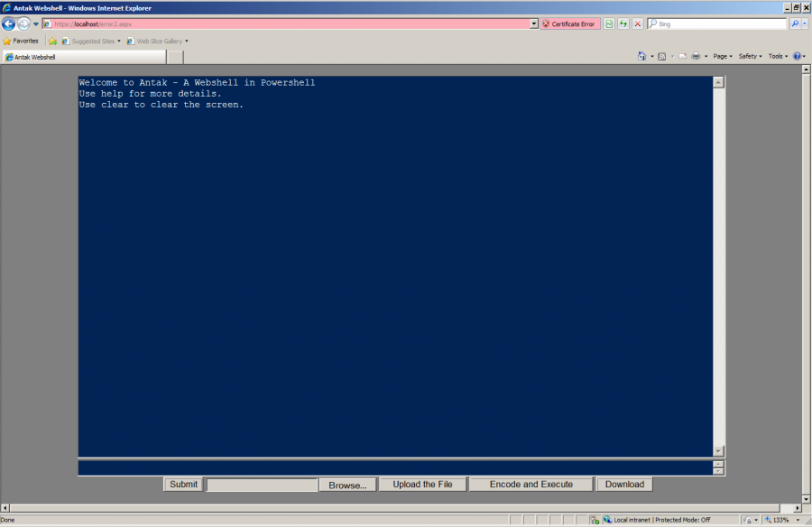Expand the Suggested Sites dropdown
The height and width of the screenshot is (527, 812).
pyautogui.click(x=118, y=42)
